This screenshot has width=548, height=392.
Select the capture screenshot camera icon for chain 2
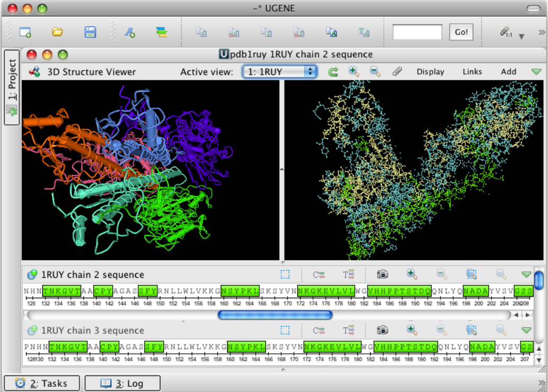(382, 274)
